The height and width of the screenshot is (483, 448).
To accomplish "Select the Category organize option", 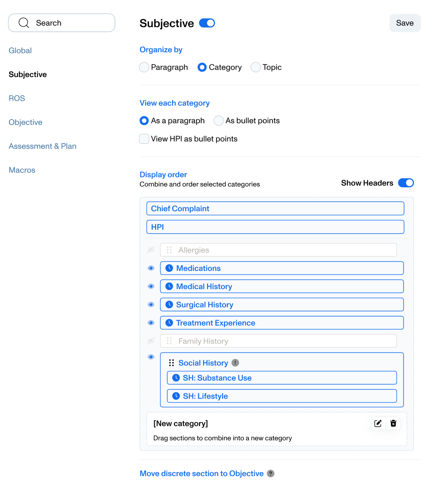I will 202,67.
